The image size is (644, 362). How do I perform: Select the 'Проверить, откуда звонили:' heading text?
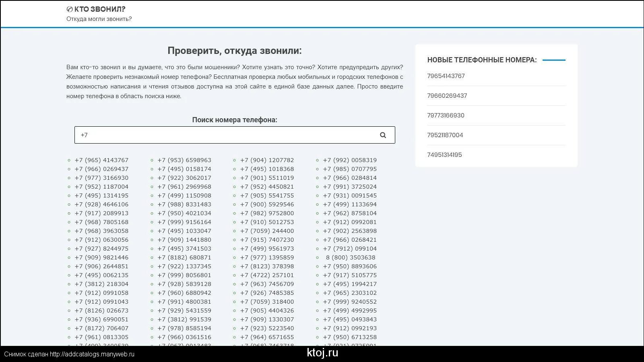pos(235,51)
